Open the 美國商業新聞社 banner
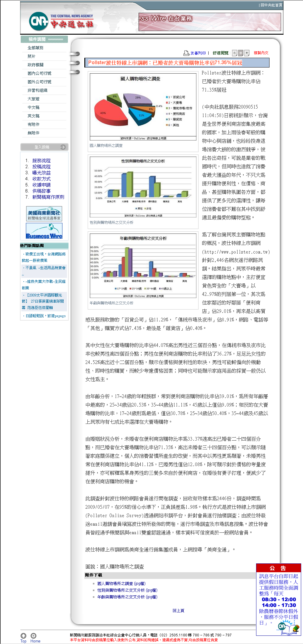 click(44, 213)
